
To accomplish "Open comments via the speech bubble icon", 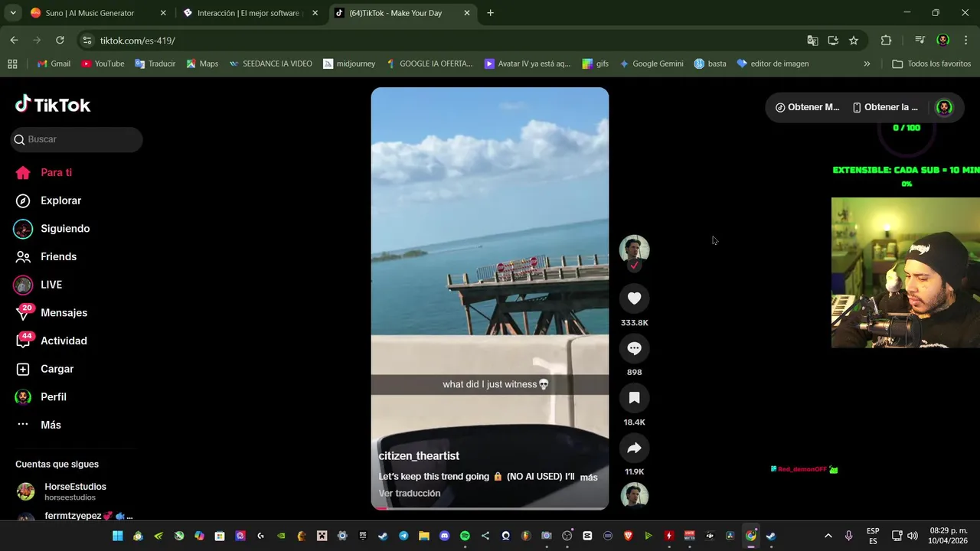I will tap(634, 348).
